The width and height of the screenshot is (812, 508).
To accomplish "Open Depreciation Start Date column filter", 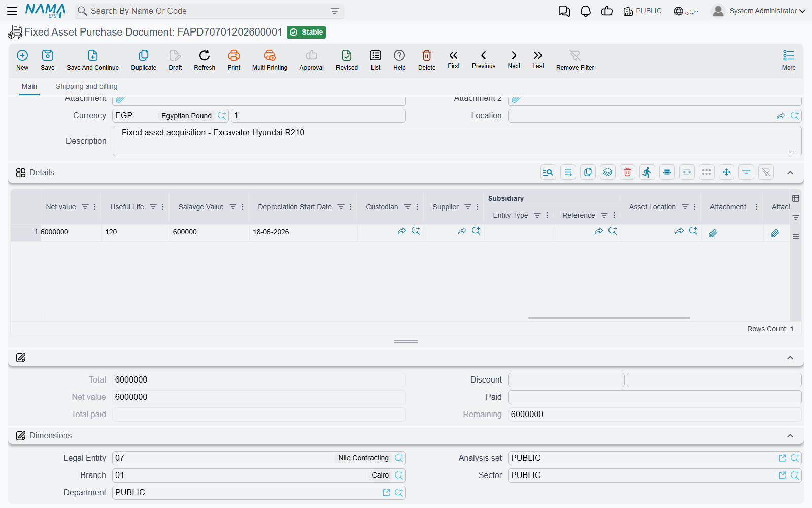I will click(x=341, y=207).
